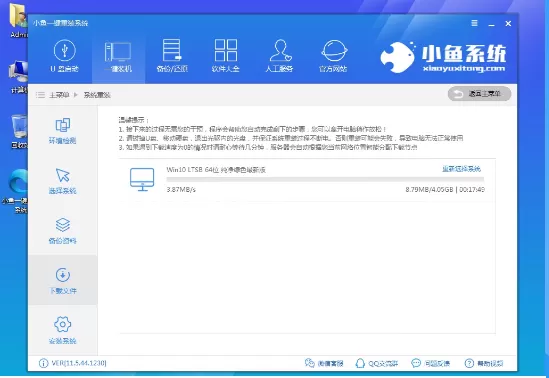Visit the 官方网站 tab
This screenshot has width=549, height=378.
point(333,56)
